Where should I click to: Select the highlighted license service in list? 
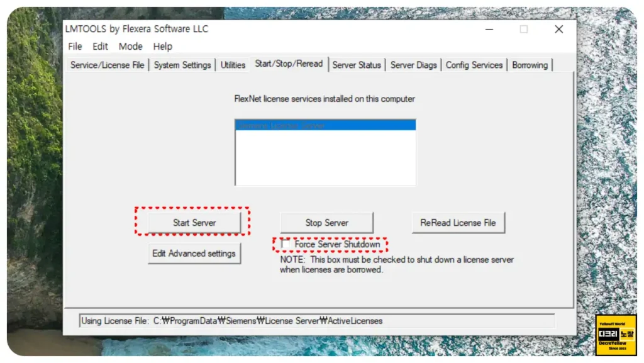click(x=325, y=125)
